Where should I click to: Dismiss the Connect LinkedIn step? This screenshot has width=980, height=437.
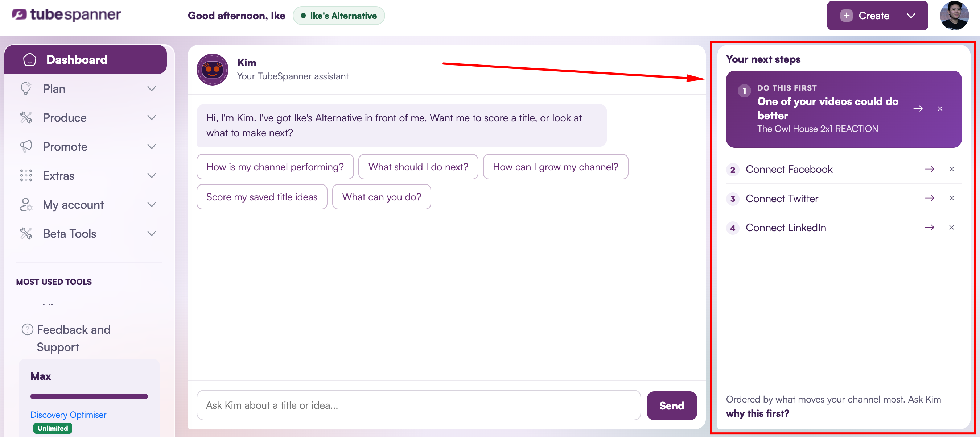[x=951, y=227]
